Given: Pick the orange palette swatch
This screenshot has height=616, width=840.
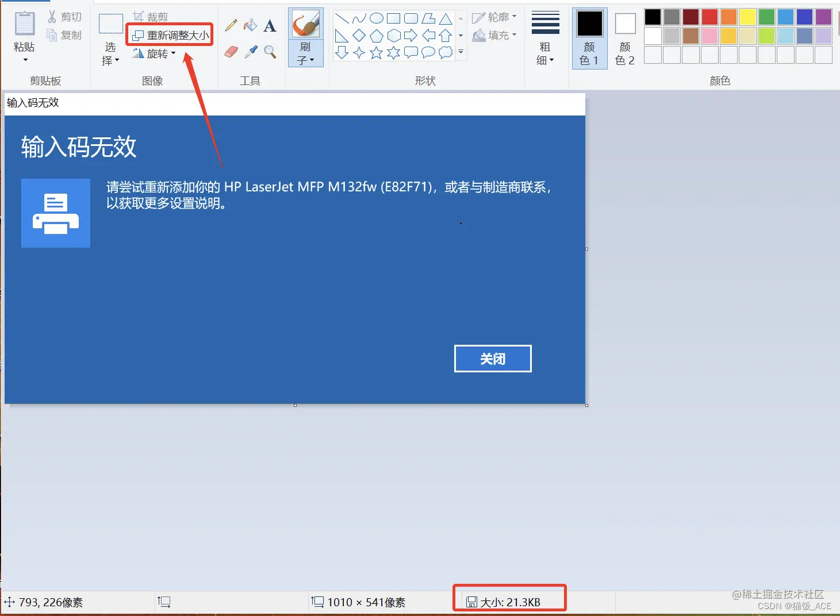Looking at the screenshot, I should pos(728,17).
